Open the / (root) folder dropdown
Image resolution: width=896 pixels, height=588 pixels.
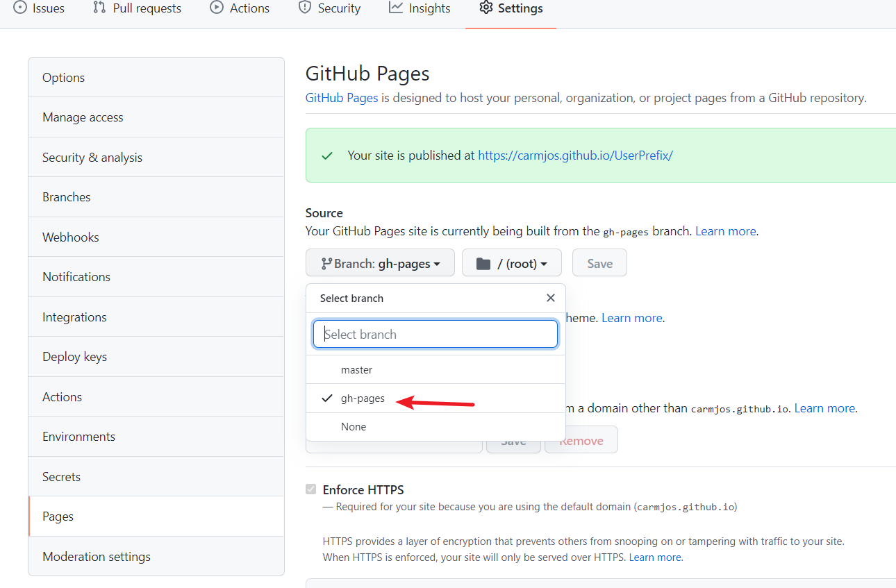(x=512, y=264)
